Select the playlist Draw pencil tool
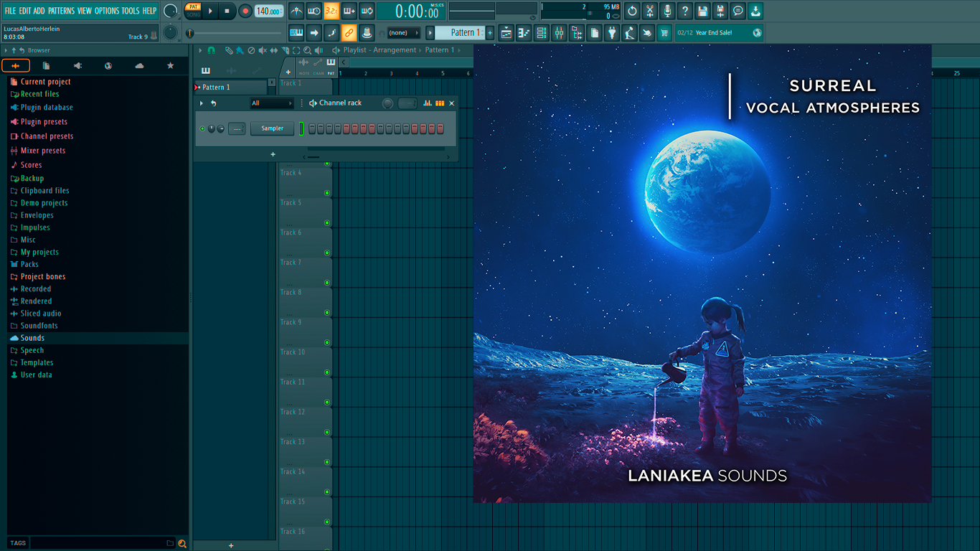Image resolution: width=980 pixels, height=551 pixels. [228, 50]
